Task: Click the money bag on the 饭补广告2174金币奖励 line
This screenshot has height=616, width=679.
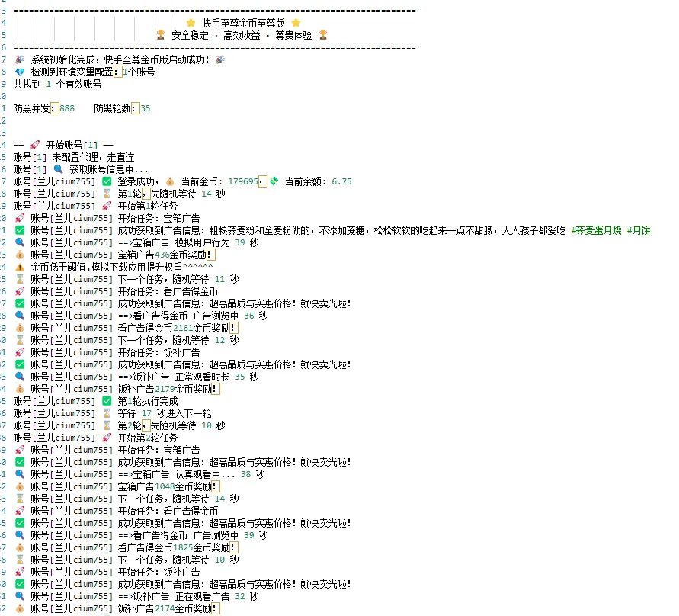Action: point(20,608)
